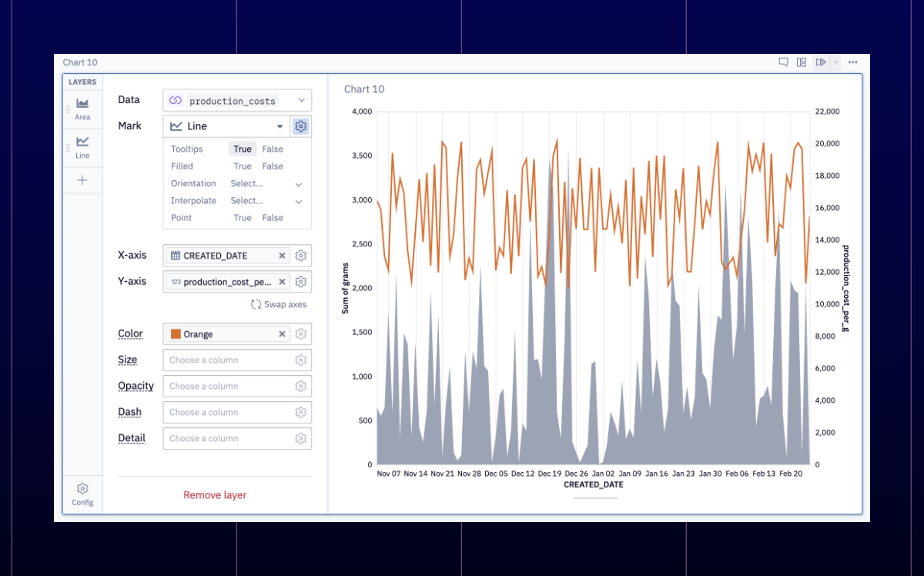Open the three-dot more options menu
924x576 pixels.
point(852,62)
